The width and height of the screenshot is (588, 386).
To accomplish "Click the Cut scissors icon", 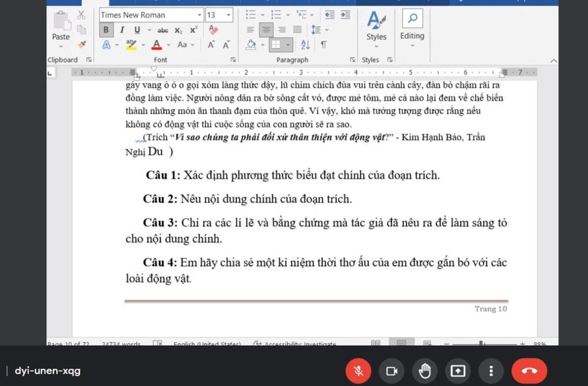I will 81,15.
